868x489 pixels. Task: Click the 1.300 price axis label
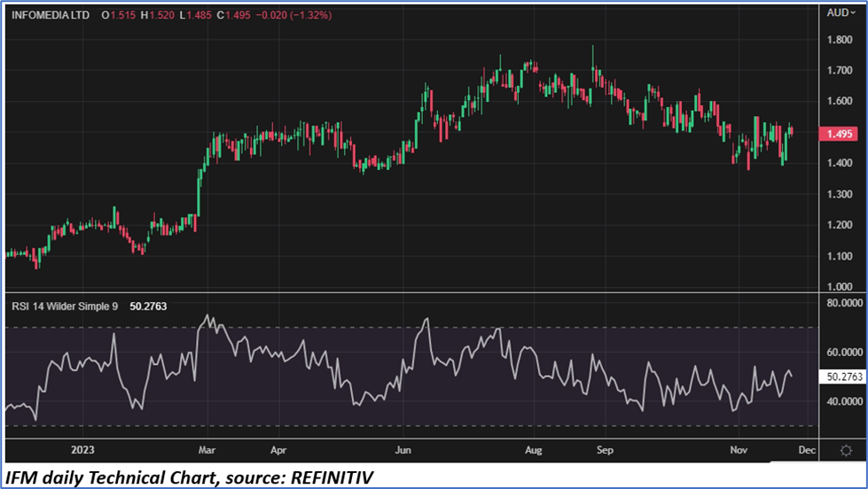pyautogui.click(x=840, y=194)
